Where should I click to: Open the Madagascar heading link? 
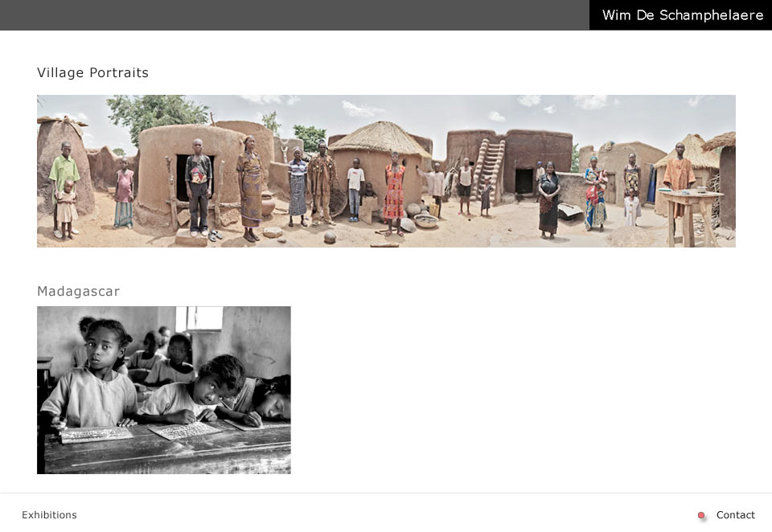click(x=78, y=291)
